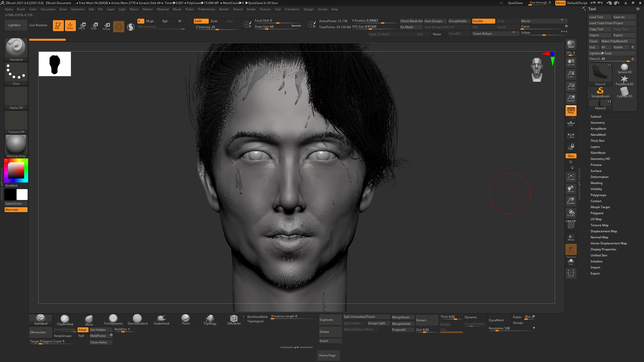Toggle the Xyz rotation axis button
Image resolution: width=644 pixels, height=362 pixels.
point(571,156)
